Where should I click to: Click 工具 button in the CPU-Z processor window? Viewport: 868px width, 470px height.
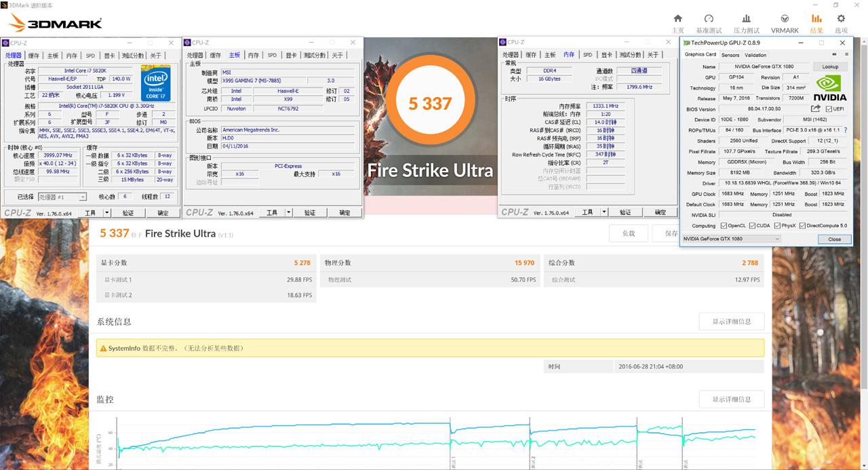coord(90,212)
